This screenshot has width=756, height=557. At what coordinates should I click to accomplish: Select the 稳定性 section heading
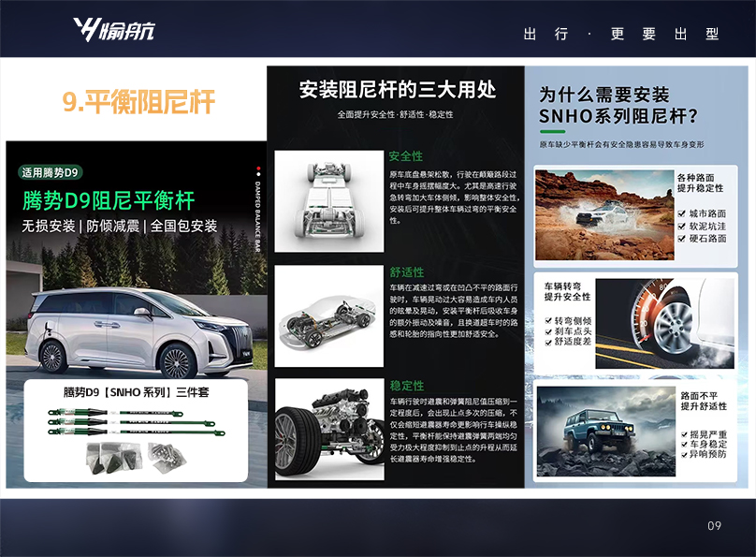point(406,386)
